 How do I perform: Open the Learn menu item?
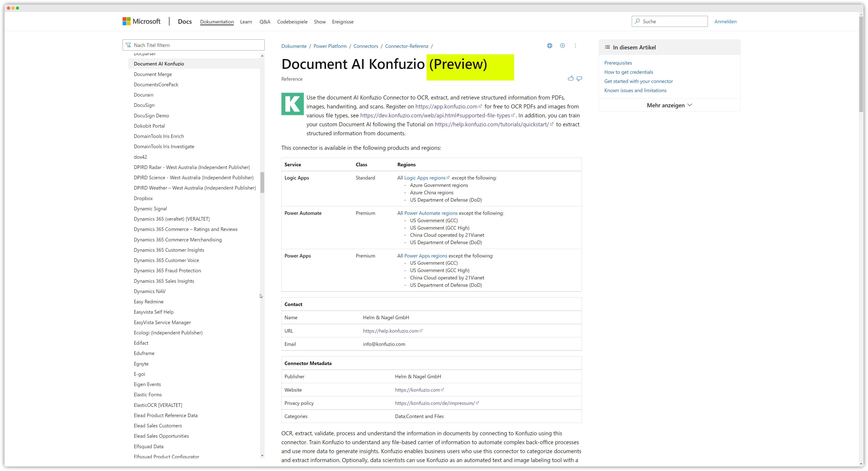coord(246,21)
